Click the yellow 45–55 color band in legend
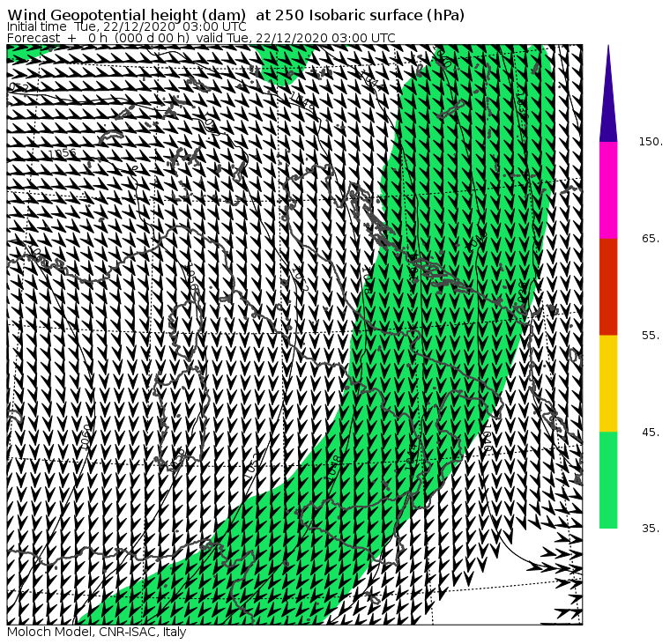The height and width of the screenshot is (644, 670). tap(608, 383)
